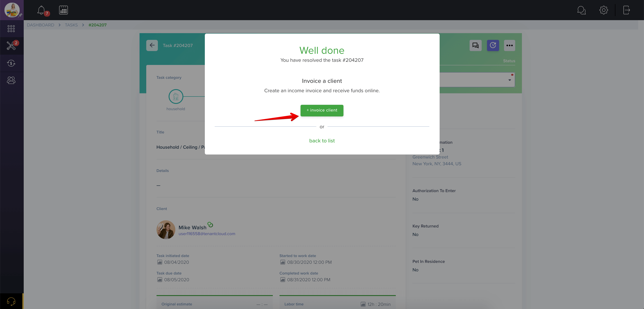Click the Task due date calendar icon
644x309 pixels.
point(159,280)
